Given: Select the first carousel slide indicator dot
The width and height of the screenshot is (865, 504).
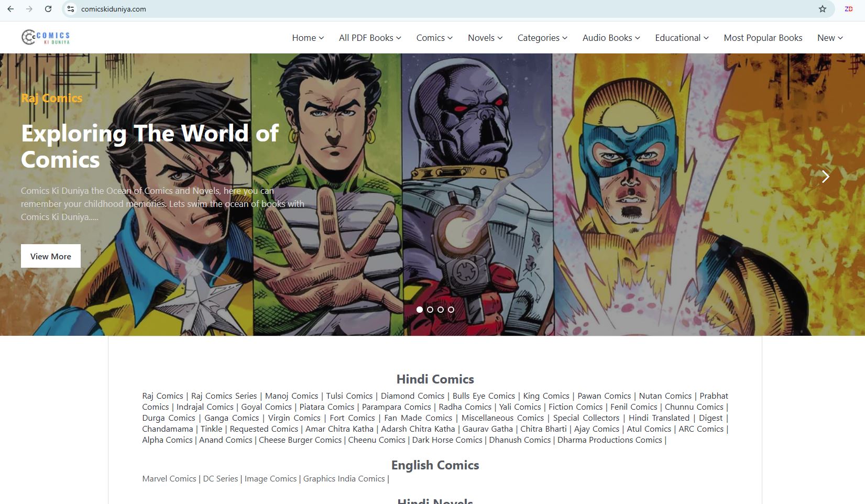Looking at the screenshot, I should click(x=419, y=310).
